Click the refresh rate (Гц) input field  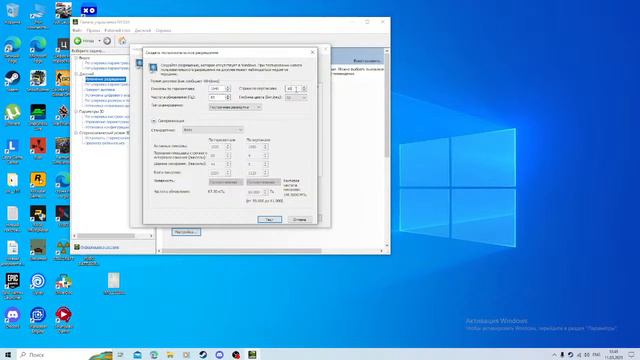coord(217,98)
